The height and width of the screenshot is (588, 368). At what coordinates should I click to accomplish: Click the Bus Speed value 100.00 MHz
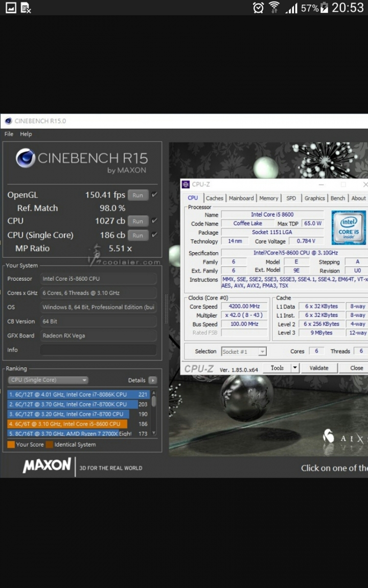pos(244,324)
